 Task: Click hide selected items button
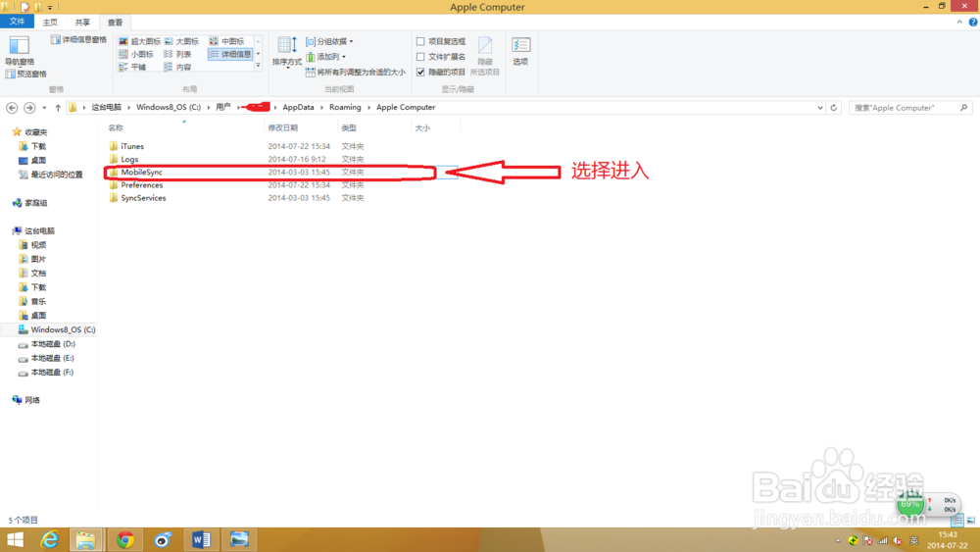tap(484, 56)
